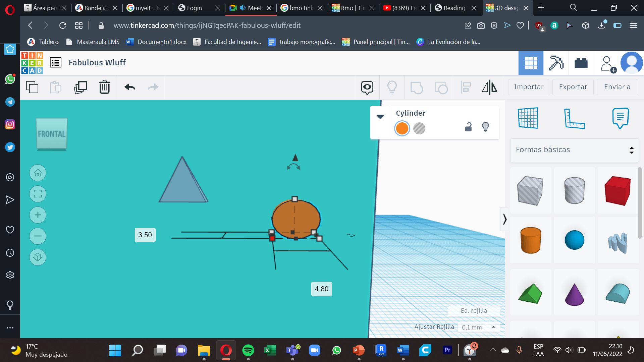Click the Fabulous Wluff design name
Viewport: 644px width, 362px height.
pyautogui.click(x=97, y=63)
